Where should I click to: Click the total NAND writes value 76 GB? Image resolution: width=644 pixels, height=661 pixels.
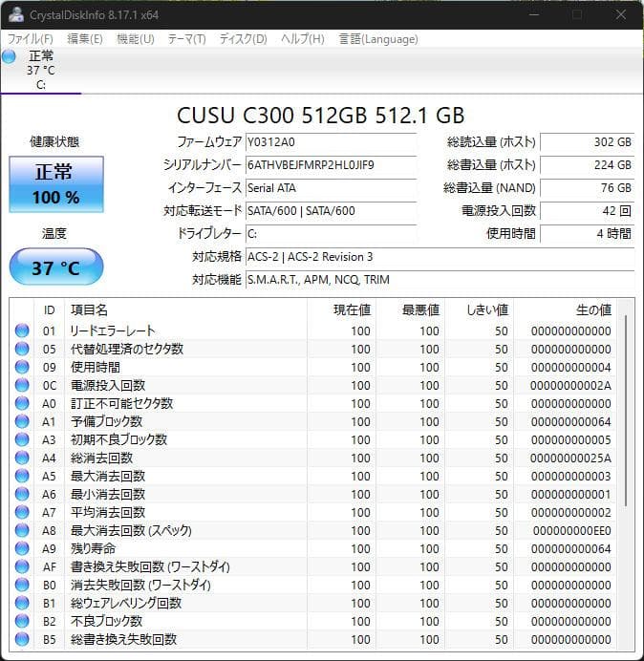click(587, 187)
